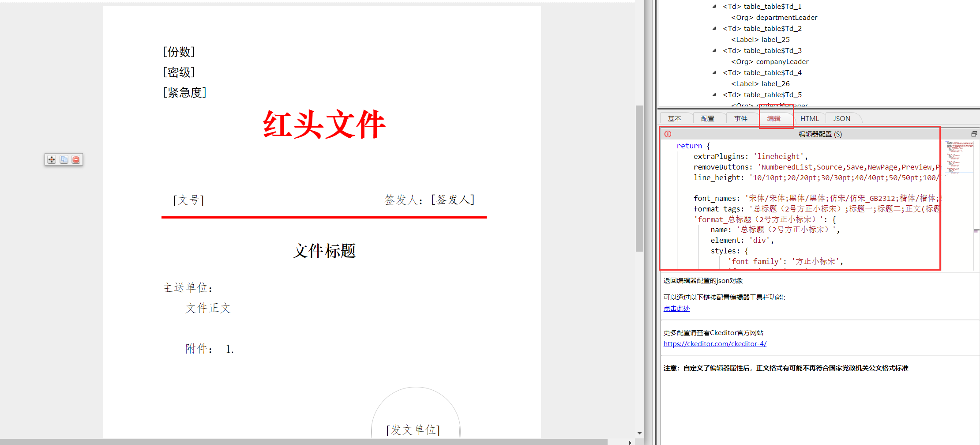Select the companyLeader Org tree item
The image size is (980, 445).
pos(770,61)
